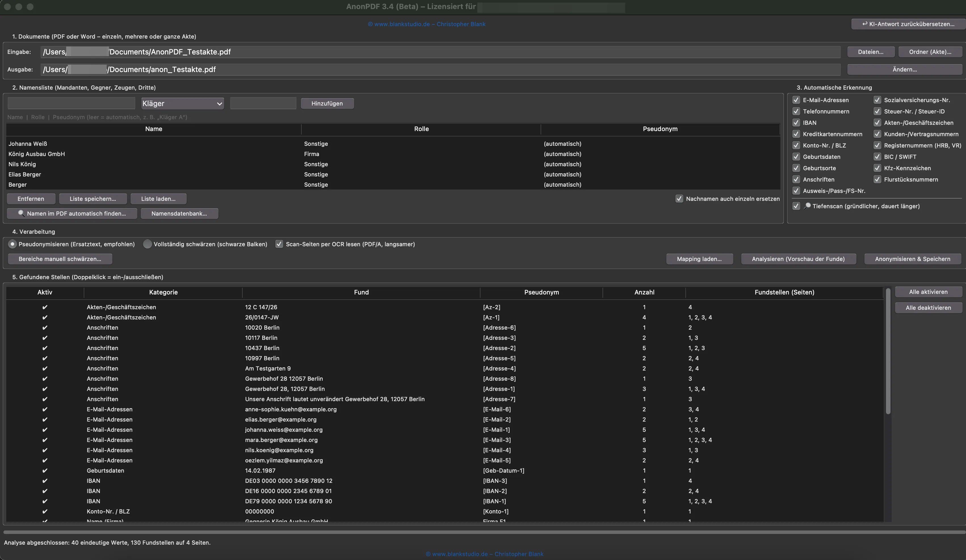Sort table by the Kategorie column header
This screenshot has height=560, width=966.
click(x=163, y=292)
